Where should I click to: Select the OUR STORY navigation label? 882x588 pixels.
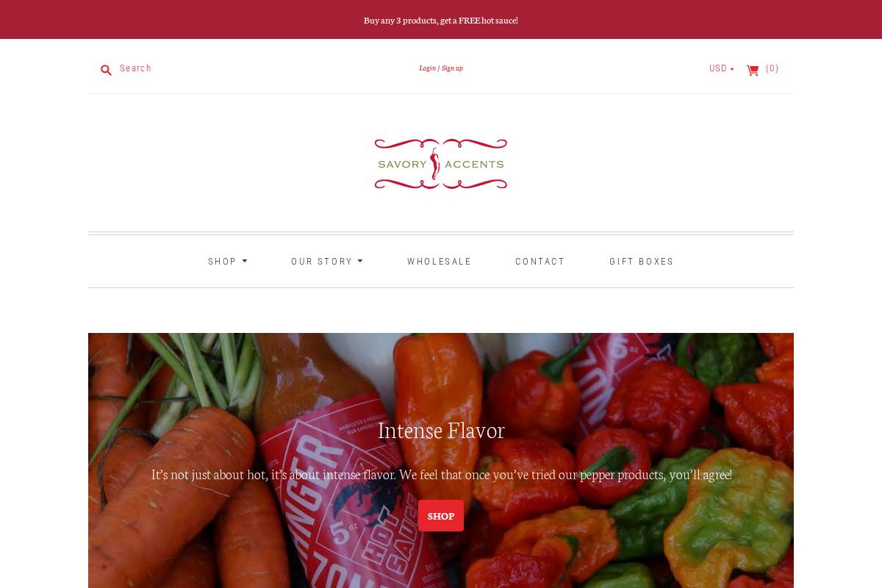pos(322,261)
